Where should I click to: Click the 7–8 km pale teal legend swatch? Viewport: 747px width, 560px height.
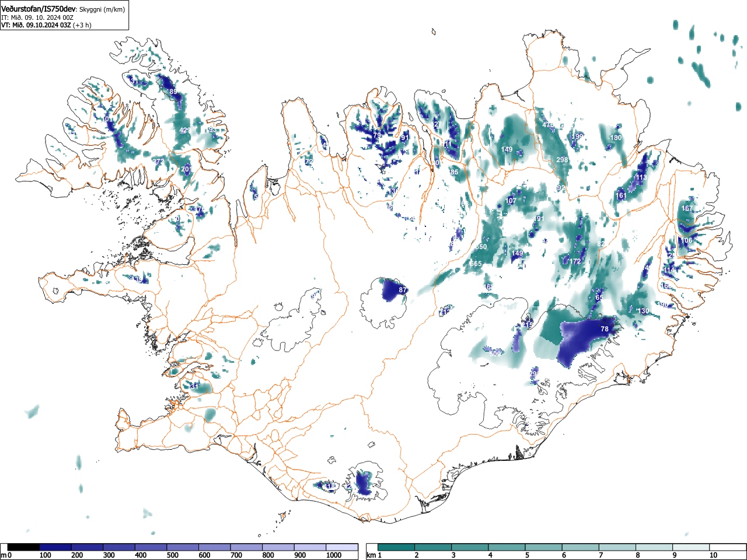tap(617, 547)
